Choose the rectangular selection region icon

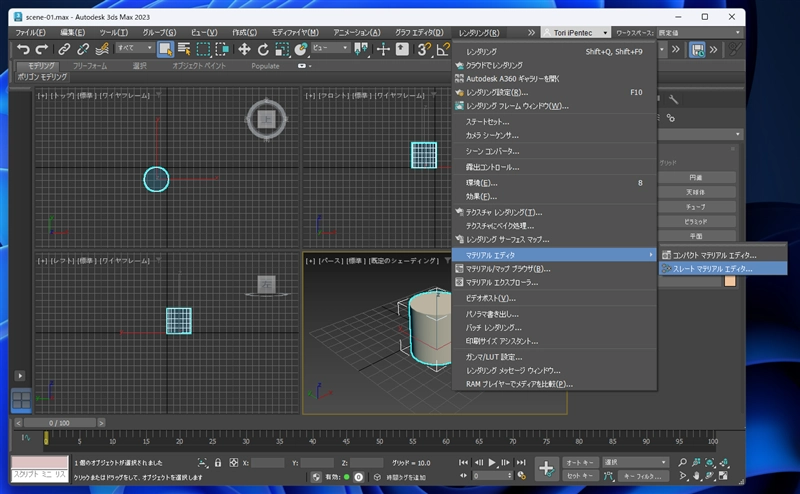pyautogui.click(x=204, y=49)
